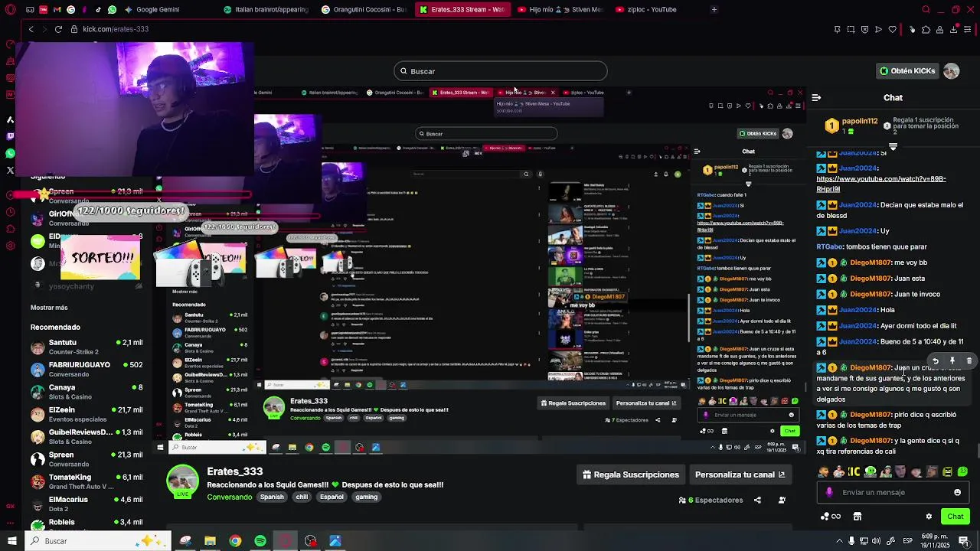Focus the Enviar un mensaje box
Viewport: 980px width, 551px height.
(893, 492)
